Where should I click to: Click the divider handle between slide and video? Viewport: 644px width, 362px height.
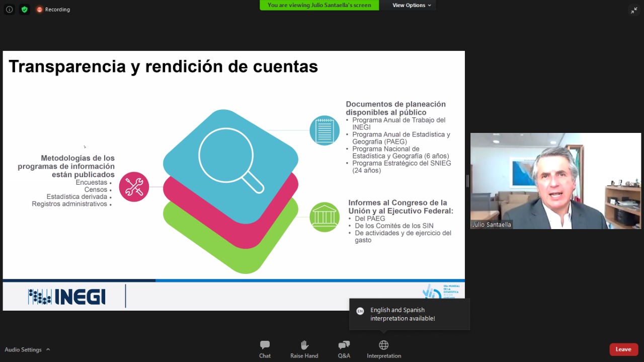tap(467, 181)
